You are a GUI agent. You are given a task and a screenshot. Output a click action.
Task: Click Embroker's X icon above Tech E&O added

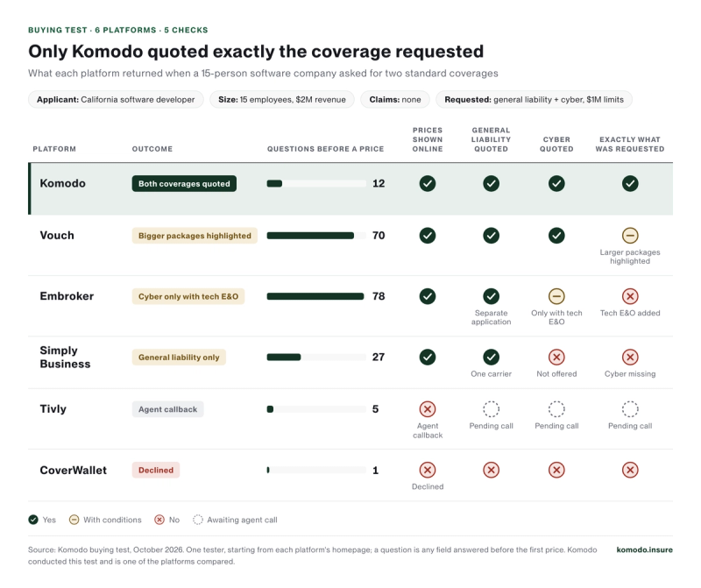pos(630,296)
